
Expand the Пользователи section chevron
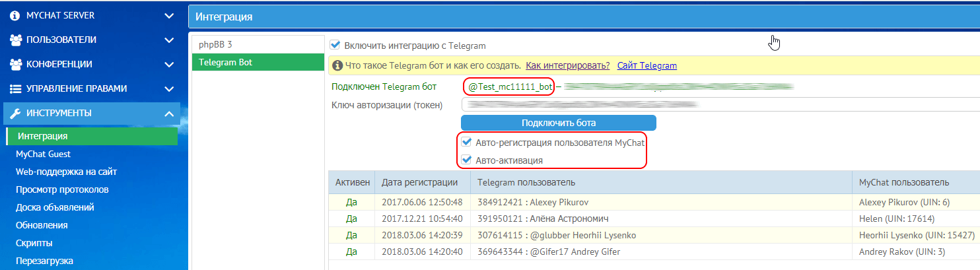click(169, 40)
